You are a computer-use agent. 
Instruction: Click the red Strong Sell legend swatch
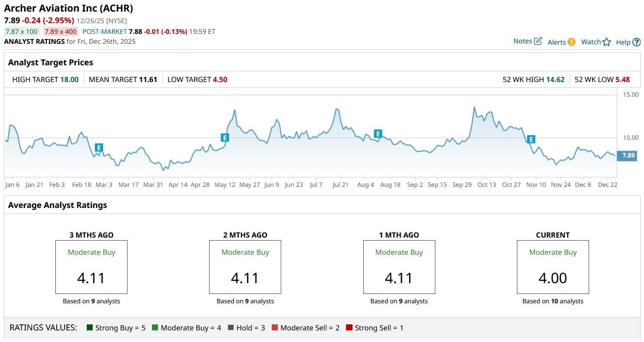[x=349, y=328]
